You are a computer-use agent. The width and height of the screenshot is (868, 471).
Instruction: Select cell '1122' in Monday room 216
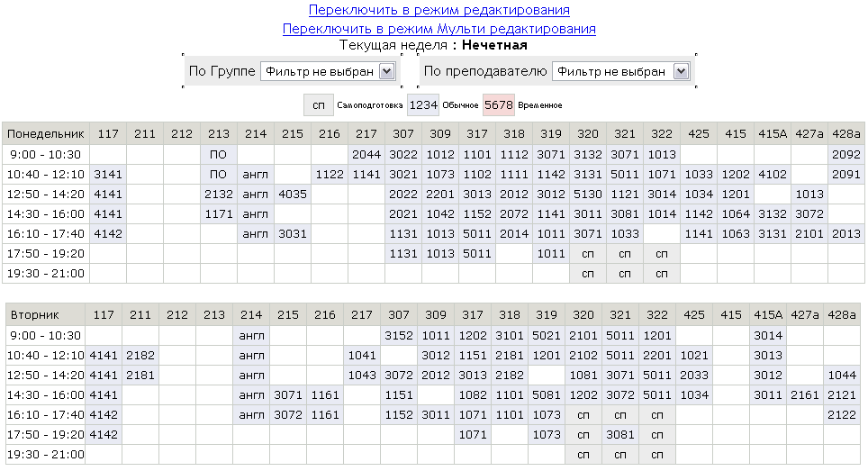click(x=330, y=175)
